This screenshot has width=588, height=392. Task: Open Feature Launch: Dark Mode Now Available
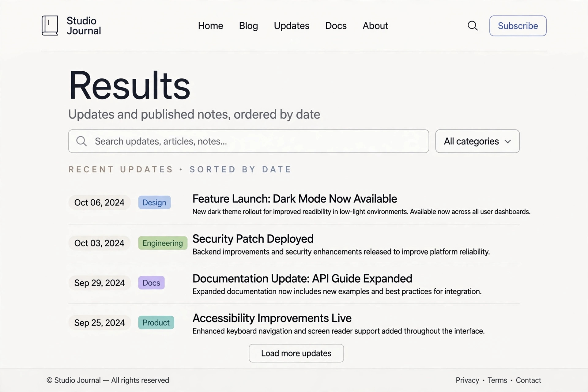tap(295, 199)
